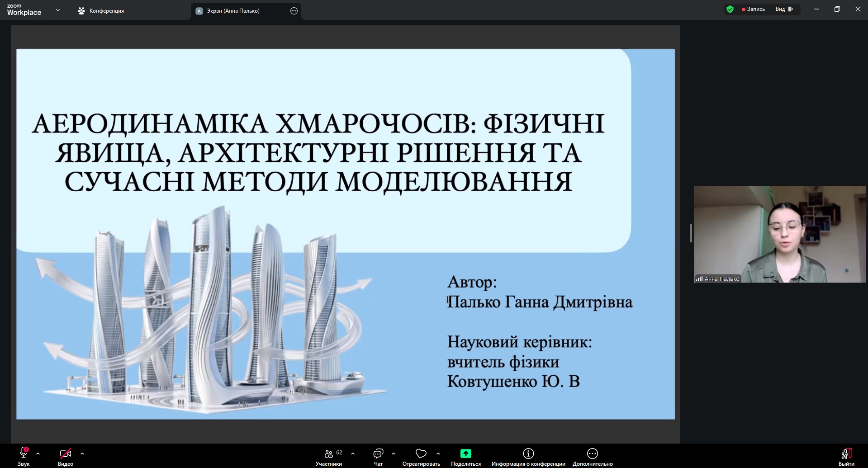The image size is (868, 468).
Task: Unmute the microphone with the Звук button
Action: [24, 453]
